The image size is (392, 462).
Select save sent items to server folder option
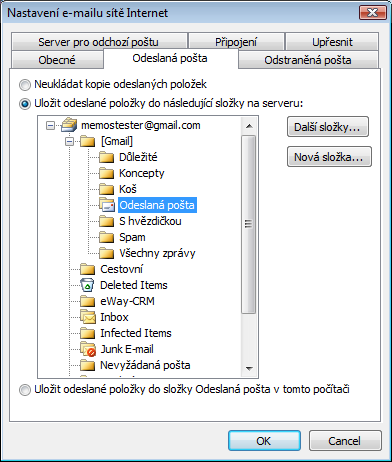(25, 104)
